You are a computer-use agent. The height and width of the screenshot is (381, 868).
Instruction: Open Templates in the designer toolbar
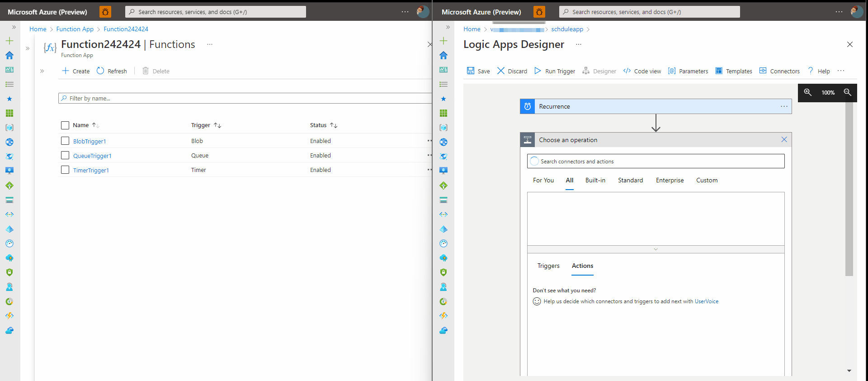[x=734, y=71]
